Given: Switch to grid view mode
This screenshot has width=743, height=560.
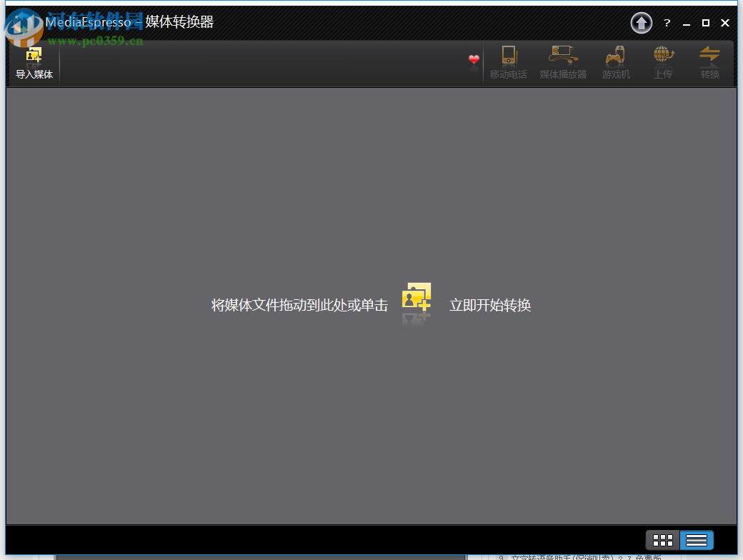Looking at the screenshot, I should coord(663,540).
